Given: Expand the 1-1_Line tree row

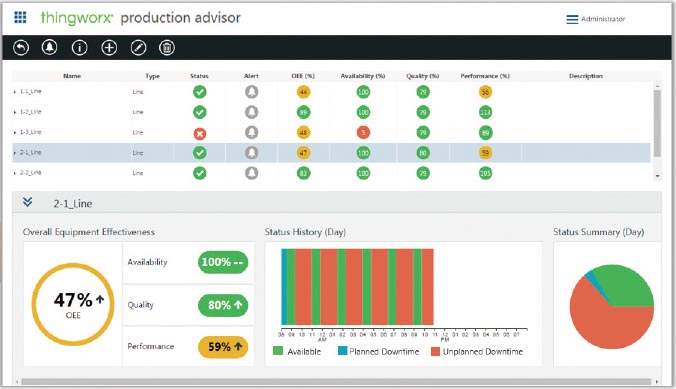Looking at the screenshot, I should click(x=15, y=92).
